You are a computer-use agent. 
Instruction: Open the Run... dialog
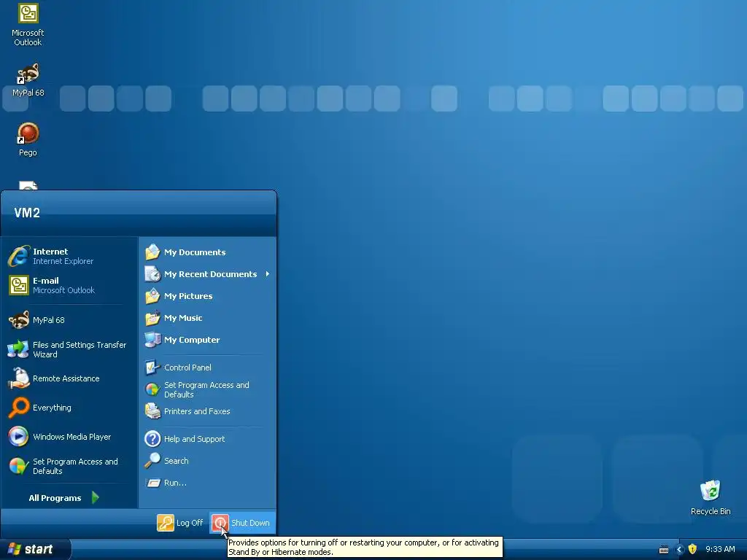coord(207,483)
